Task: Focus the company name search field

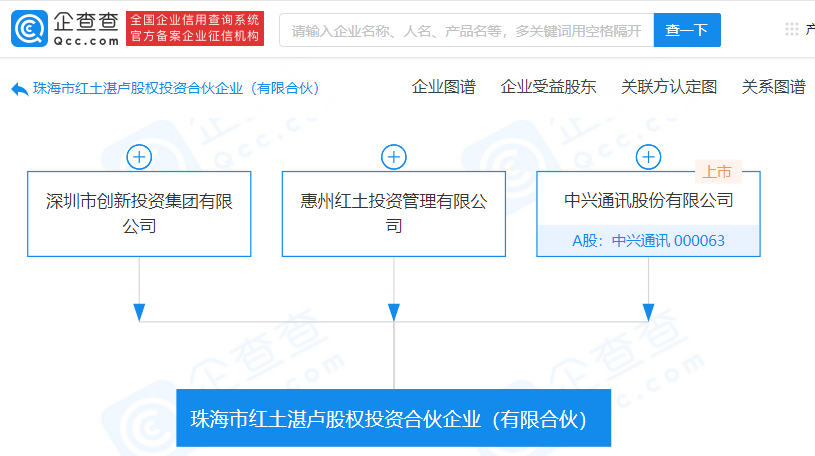Action: click(x=467, y=30)
